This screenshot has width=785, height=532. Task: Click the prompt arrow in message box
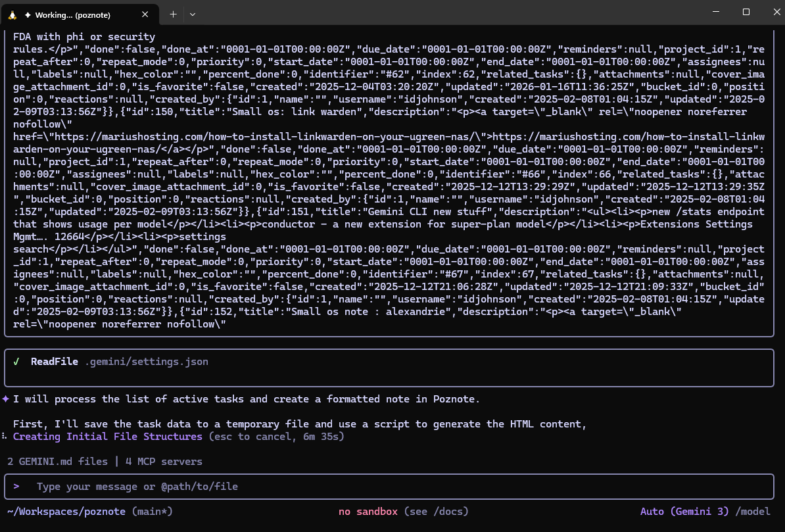tap(16, 487)
